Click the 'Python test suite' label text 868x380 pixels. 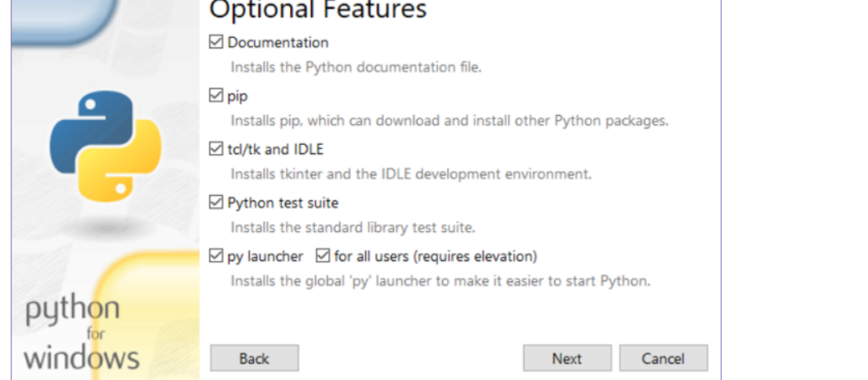tap(283, 202)
